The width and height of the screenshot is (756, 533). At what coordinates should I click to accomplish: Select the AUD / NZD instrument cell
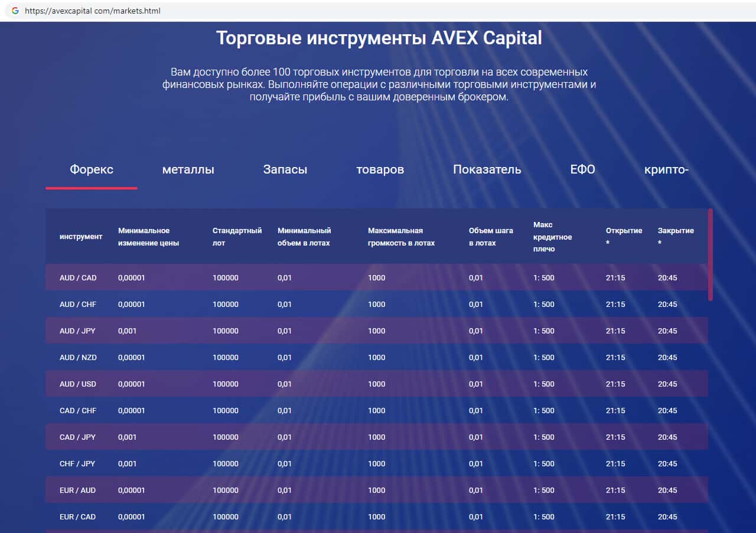(78, 357)
